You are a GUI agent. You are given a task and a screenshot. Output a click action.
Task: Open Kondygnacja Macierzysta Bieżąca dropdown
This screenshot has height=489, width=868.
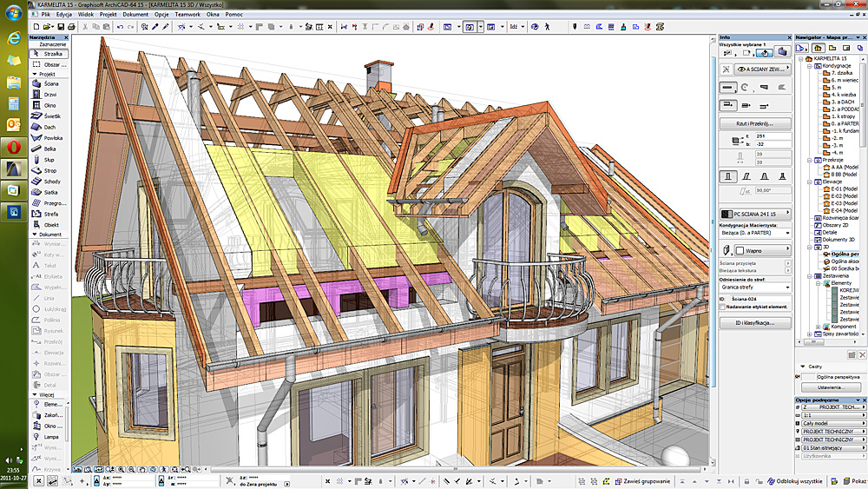click(x=755, y=233)
